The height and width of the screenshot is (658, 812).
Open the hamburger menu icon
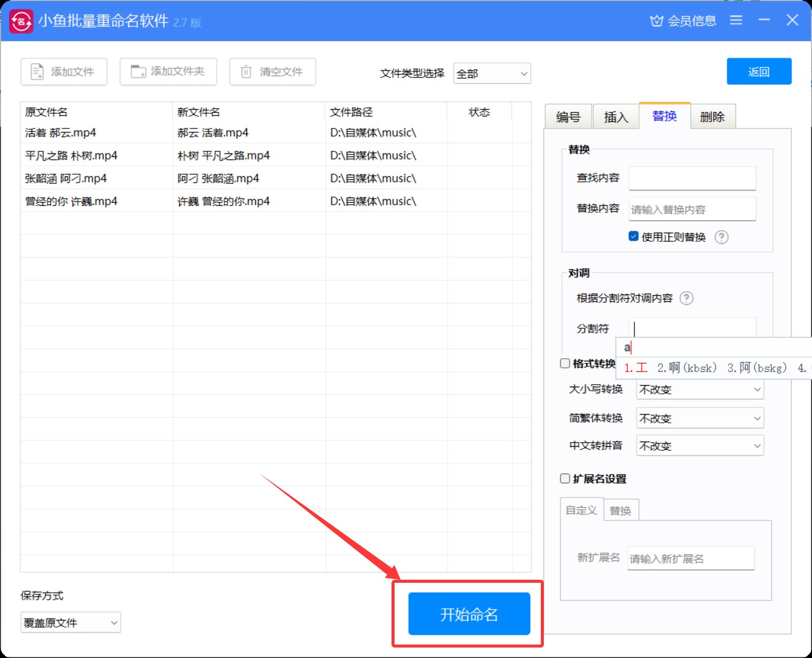(736, 20)
